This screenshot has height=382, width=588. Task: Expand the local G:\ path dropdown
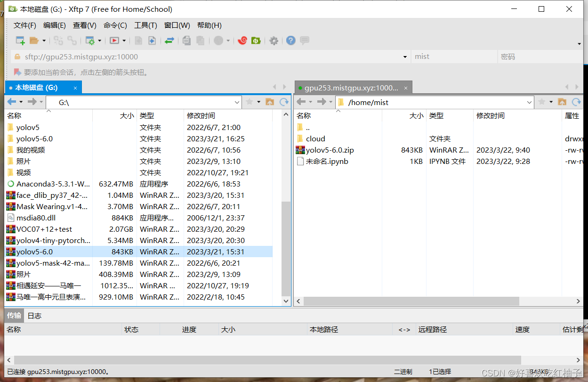tap(237, 102)
